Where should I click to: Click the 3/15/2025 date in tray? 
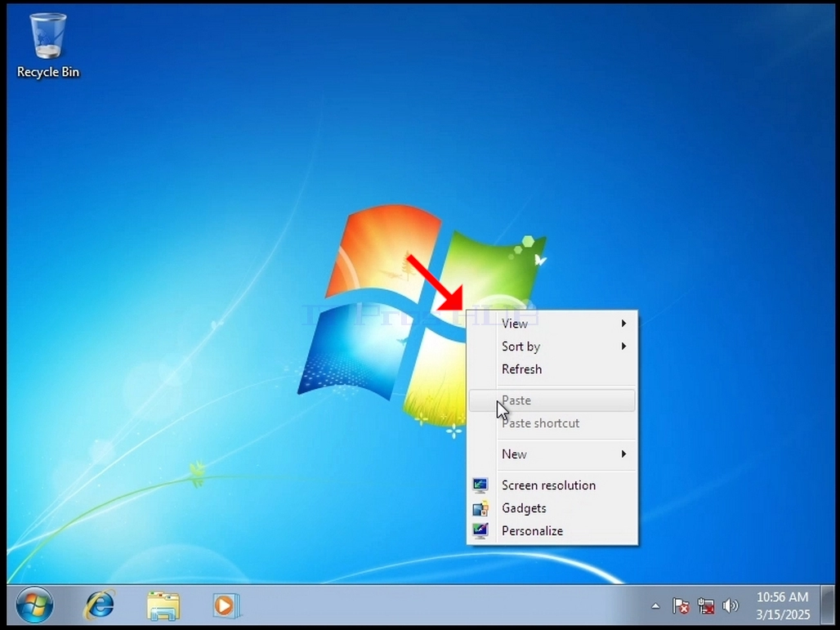pyautogui.click(x=783, y=614)
